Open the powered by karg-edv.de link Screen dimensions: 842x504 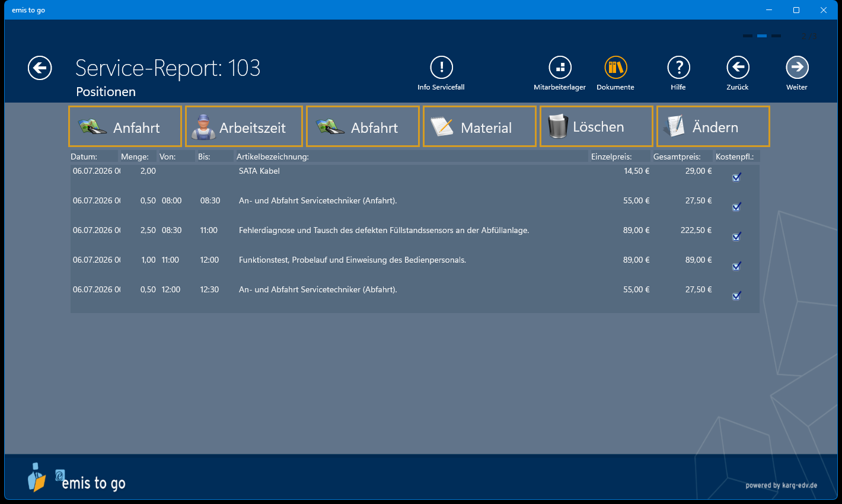pyautogui.click(x=782, y=485)
